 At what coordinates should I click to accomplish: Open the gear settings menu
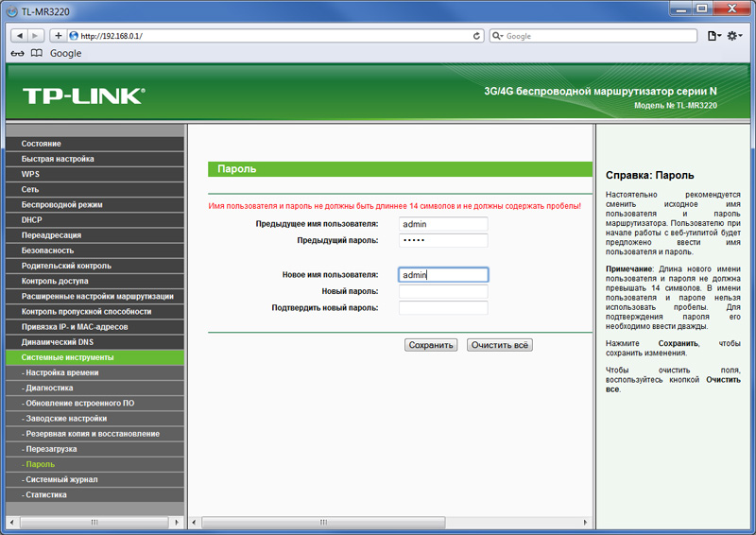734,36
